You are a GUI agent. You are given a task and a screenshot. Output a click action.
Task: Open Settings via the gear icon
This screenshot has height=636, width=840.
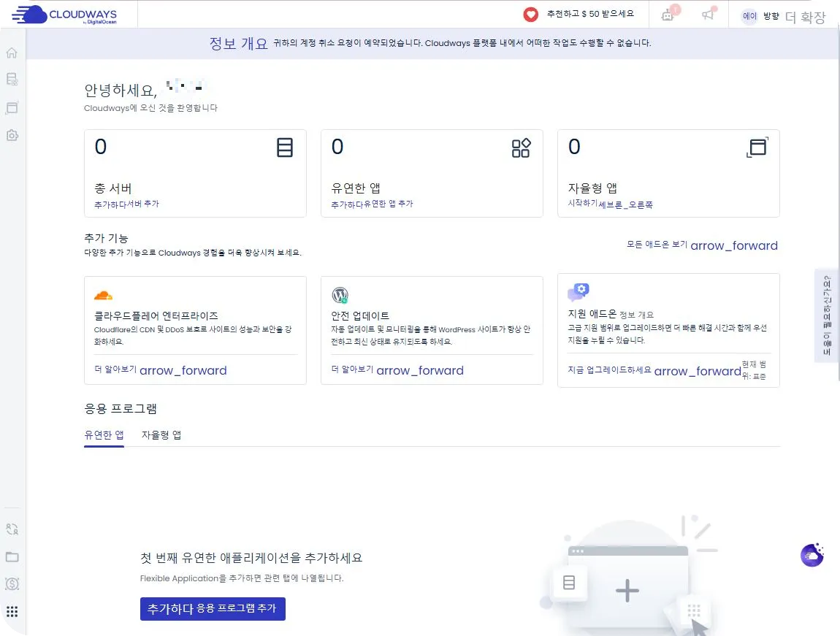12,136
